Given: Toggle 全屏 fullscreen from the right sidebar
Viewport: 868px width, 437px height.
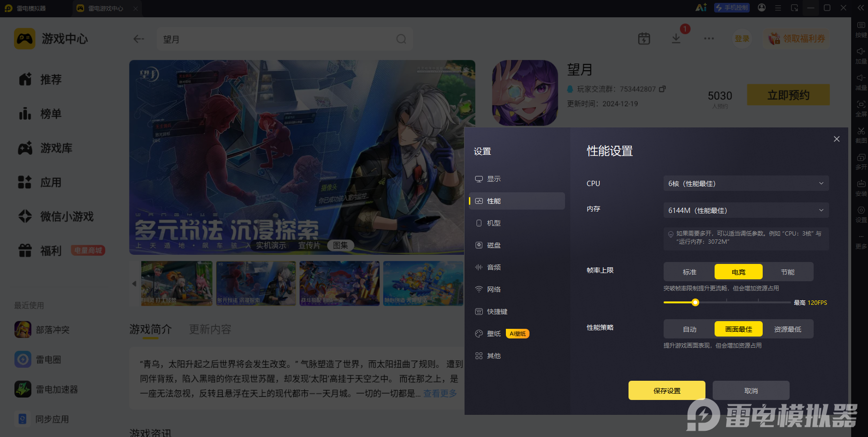Looking at the screenshot, I should 861,108.
